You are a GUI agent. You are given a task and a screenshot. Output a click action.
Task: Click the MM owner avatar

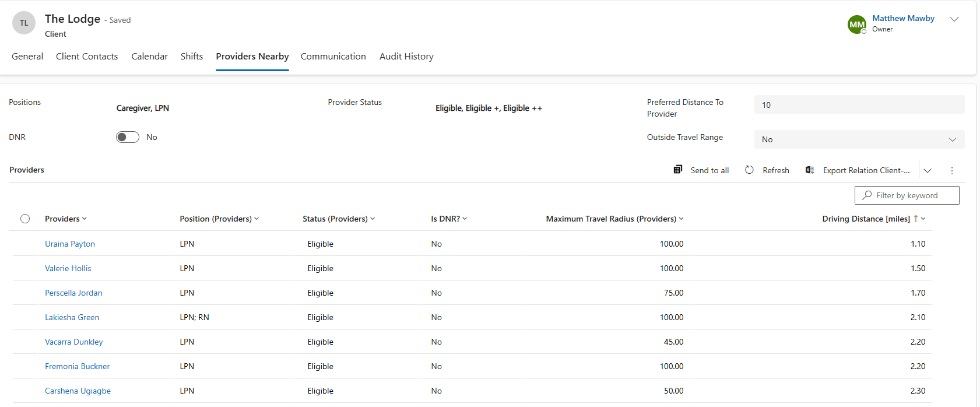pos(857,24)
